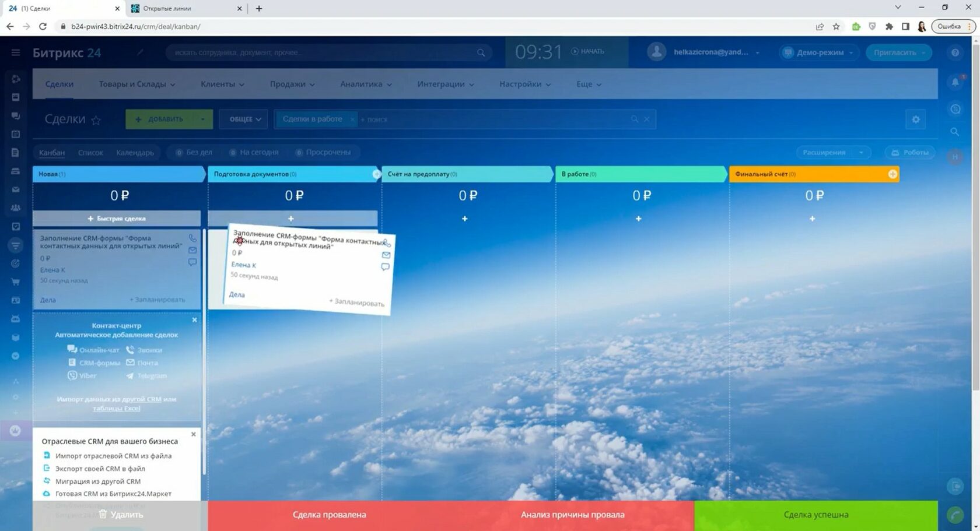
Task: Click the magnifier icon in the right sidebar
Action: pyautogui.click(x=955, y=132)
